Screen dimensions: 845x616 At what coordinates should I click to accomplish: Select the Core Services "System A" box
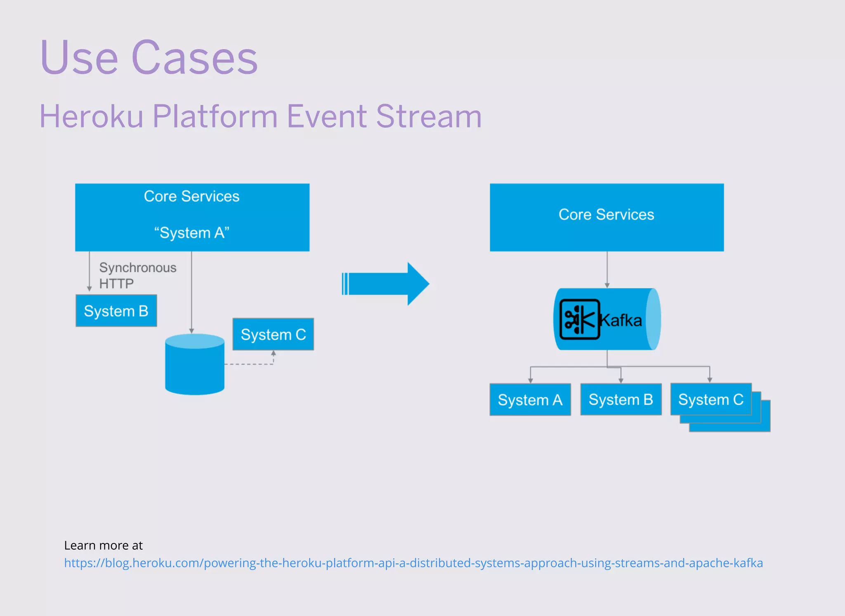click(x=192, y=217)
